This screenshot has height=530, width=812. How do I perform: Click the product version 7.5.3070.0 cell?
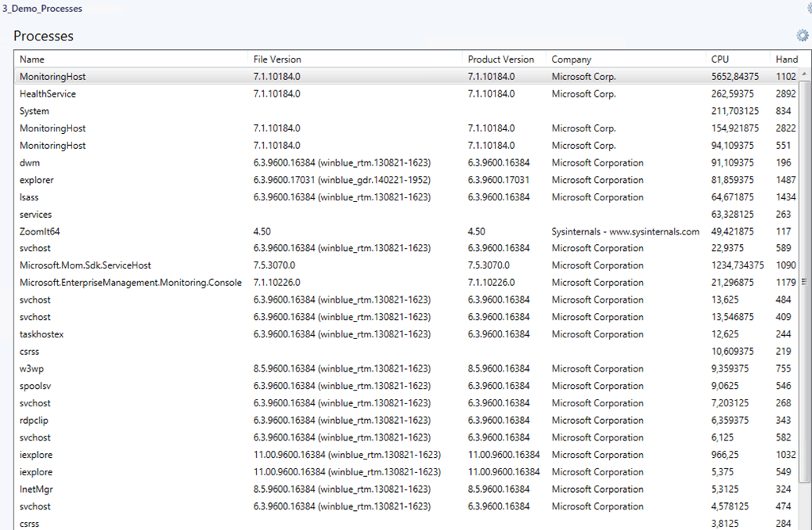click(488, 265)
